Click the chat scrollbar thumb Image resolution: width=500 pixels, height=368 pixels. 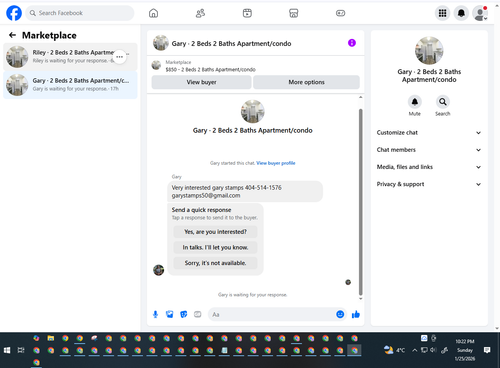click(360, 202)
